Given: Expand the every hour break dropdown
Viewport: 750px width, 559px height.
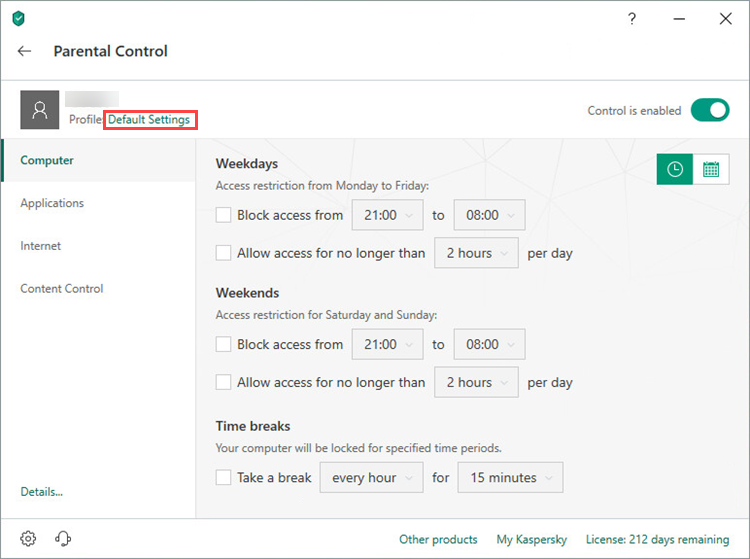Looking at the screenshot, I should point(371,478).
